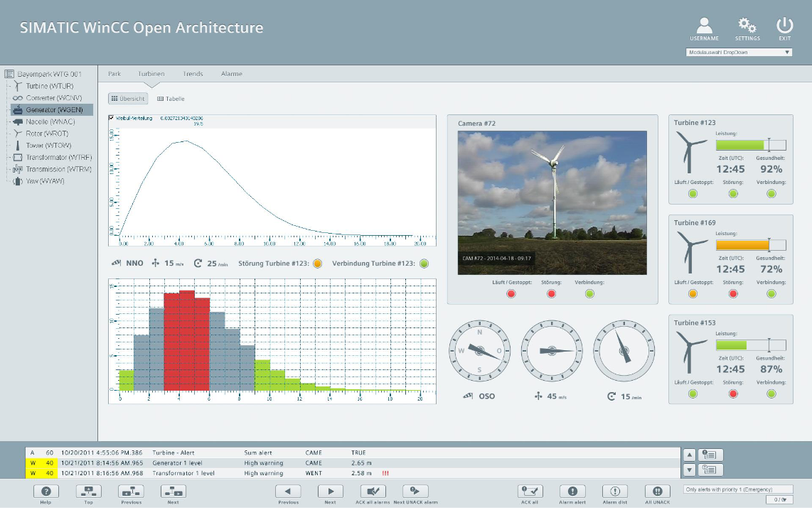Uncheck the Weibull-Verteilung checkbox
Image resolution: width=812 pixels, height=515 pixels.
coord(112,118)
